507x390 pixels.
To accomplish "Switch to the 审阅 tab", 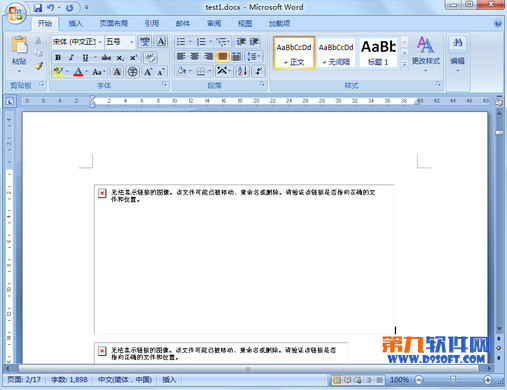I will point(214,23).
